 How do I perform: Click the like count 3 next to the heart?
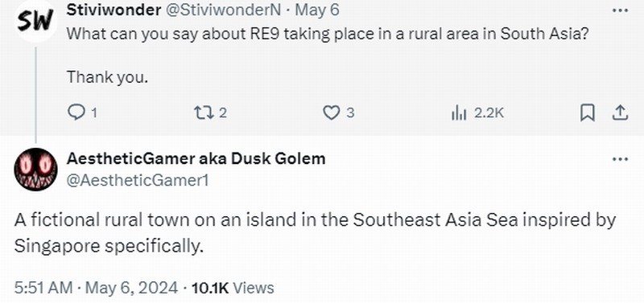[x=350, y=113]
